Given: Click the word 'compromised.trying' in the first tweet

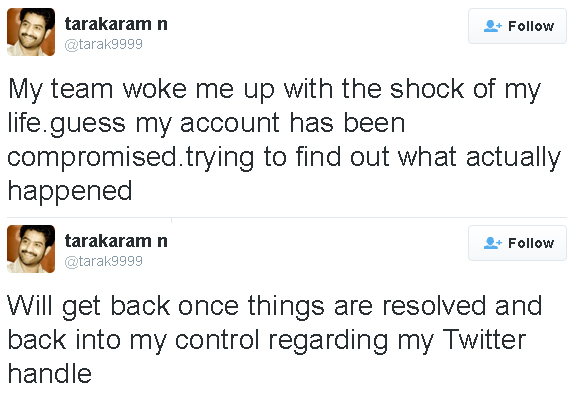Looking at the screenshot, I should point(131,158).
